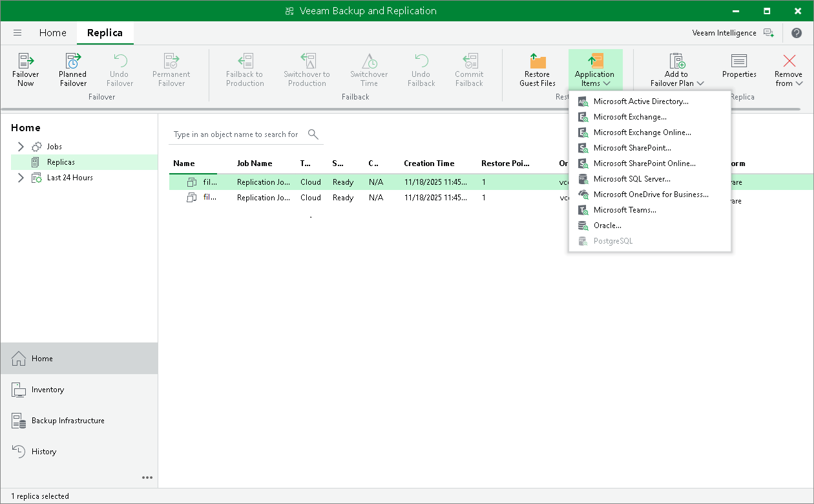The height and width of the screenshot is (504, 814).
Task: Click the Commit Failback icon
Action: (469, 61)
